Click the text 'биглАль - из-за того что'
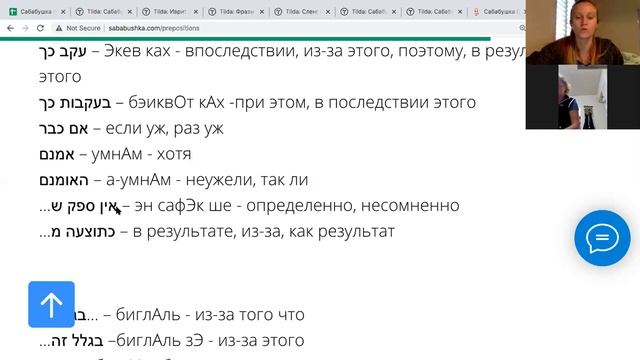 [x=210, y=315]
